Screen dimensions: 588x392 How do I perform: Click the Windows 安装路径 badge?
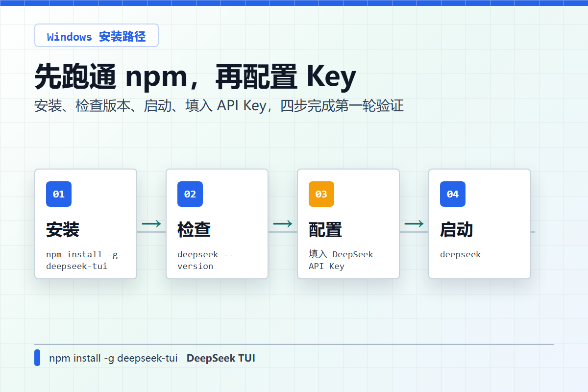click(97, 35)
